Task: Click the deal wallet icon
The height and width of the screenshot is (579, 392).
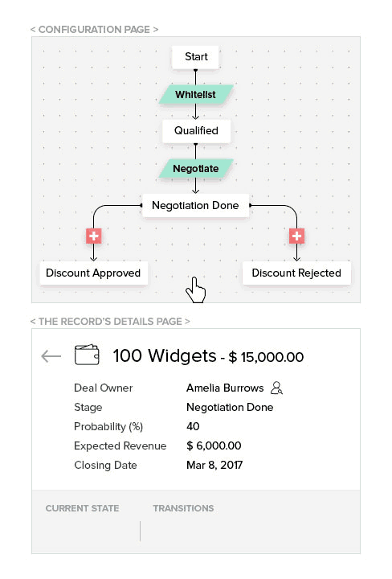Action: pyautogui.click(x=87, y=355)
